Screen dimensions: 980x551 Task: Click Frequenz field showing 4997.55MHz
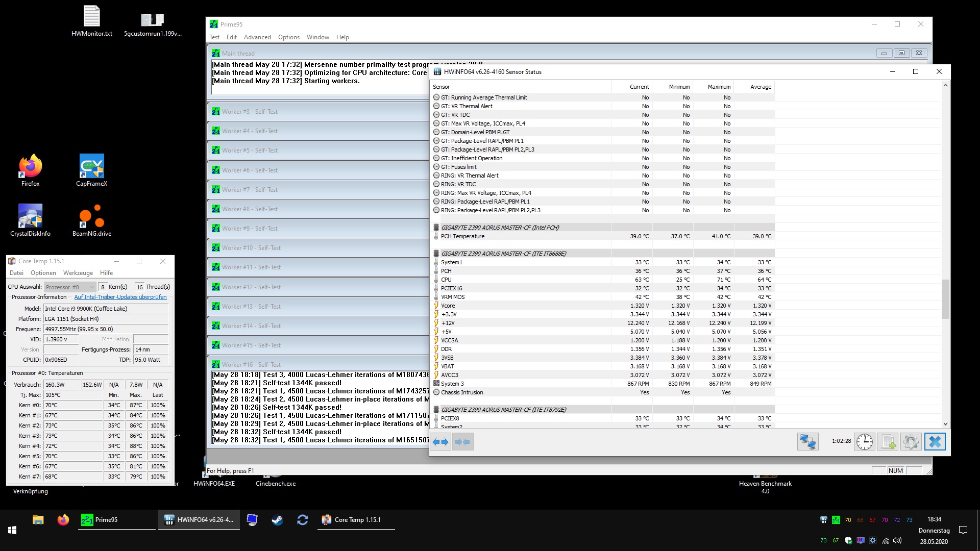pos(106,329)
